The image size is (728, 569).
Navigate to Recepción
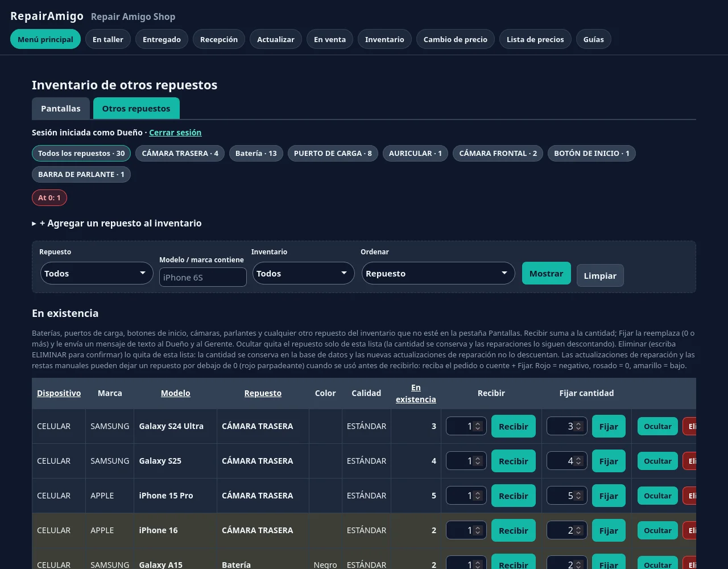[219, 39]
